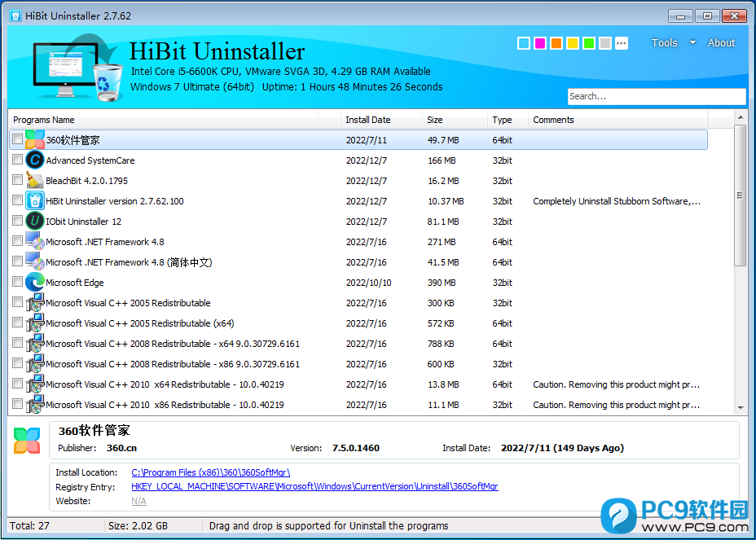Sort by the Programs Name column header
The image size is (756, 540).
164,120
